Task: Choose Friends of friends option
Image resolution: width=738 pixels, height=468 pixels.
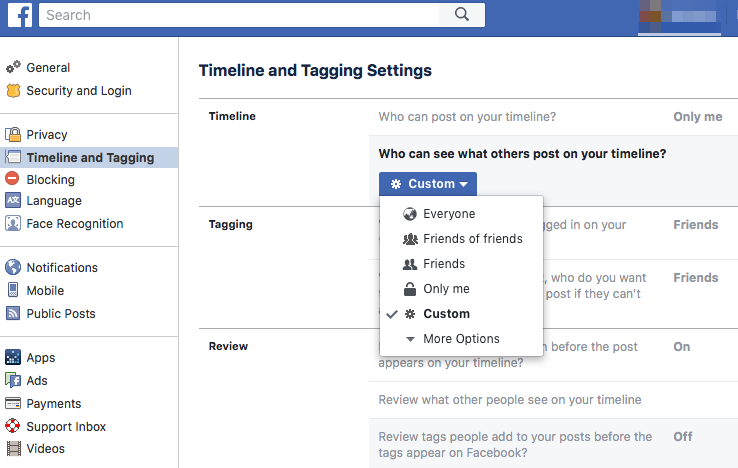Action: coord(472,239)
